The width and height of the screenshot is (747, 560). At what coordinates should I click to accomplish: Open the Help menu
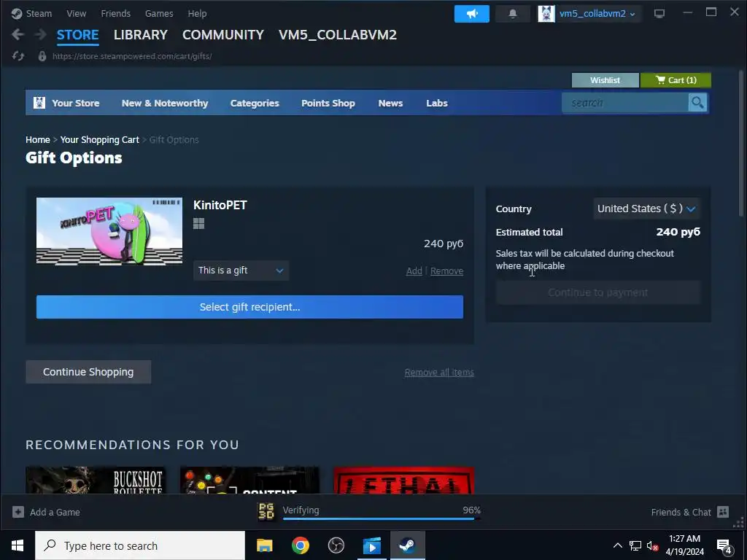point(197,13)
